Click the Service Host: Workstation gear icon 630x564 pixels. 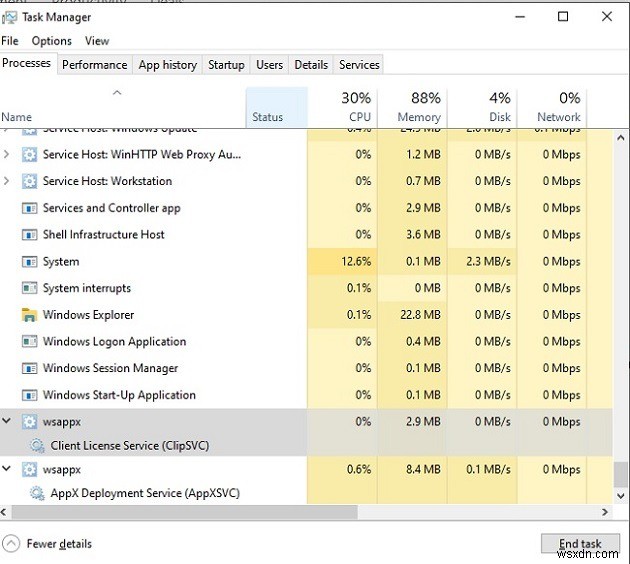coord(29,181)
